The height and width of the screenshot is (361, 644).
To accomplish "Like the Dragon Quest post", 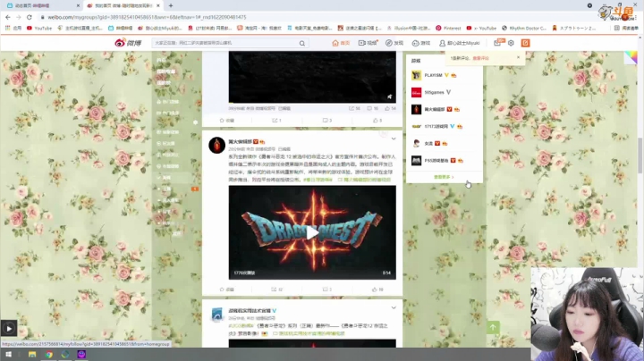I will pyautogui.click(x=377, y=290).
